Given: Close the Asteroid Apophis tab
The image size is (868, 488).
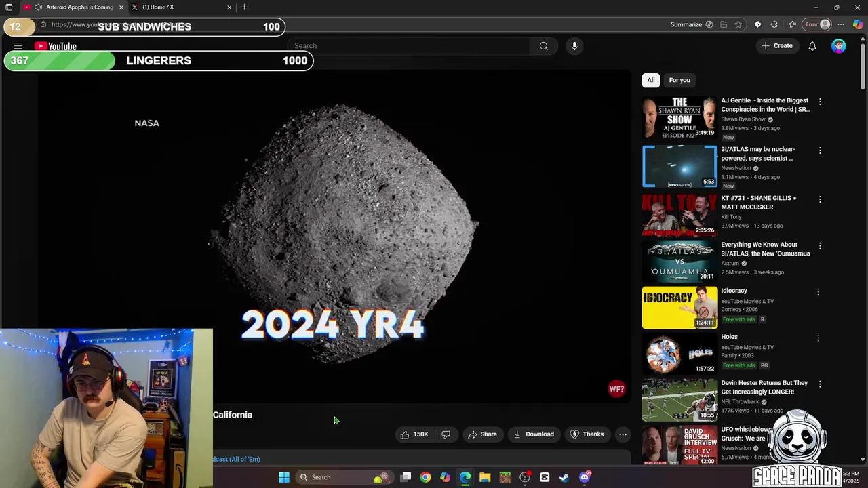Looking at the screenshot, I should [x=121, y=7].
